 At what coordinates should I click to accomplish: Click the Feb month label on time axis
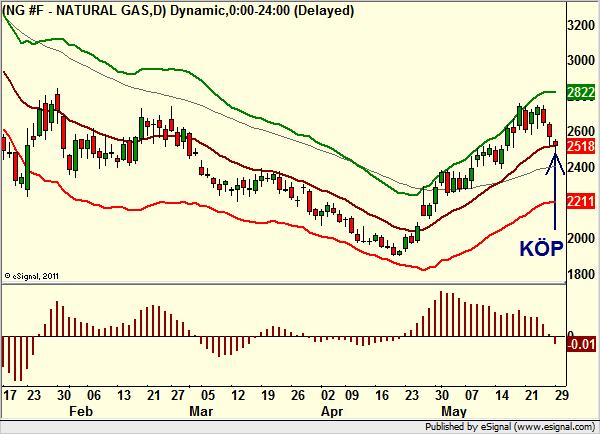pos(81,411)
